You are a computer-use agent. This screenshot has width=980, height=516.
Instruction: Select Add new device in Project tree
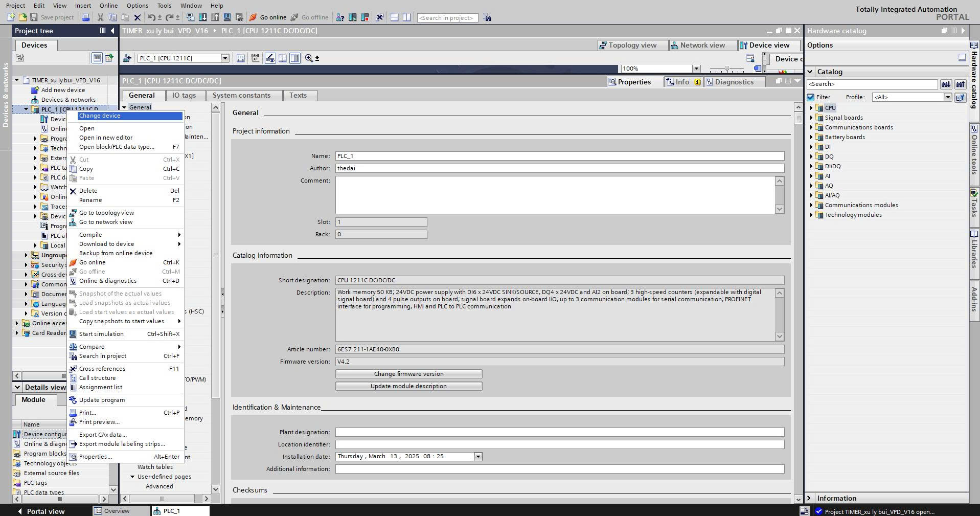[x=63, y=90]
